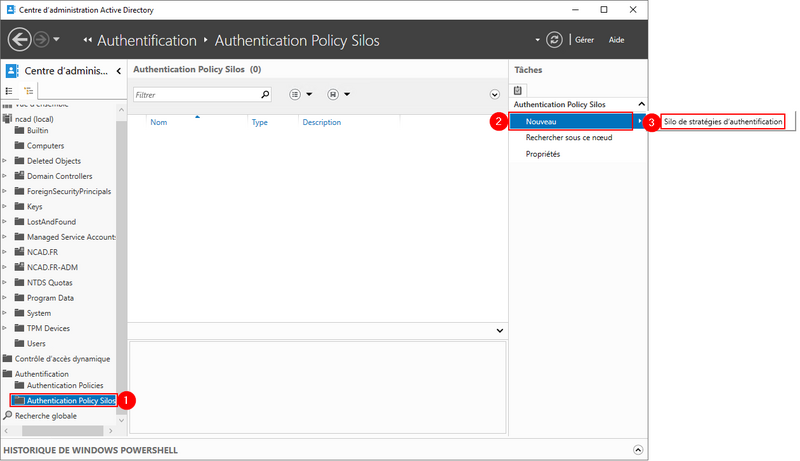Viewport: 800px width, 461px height.
Task: Click the tasks clipboard icon
Action: coord(518,89)
